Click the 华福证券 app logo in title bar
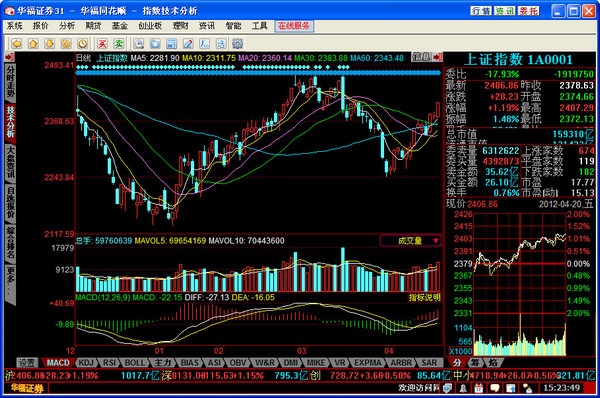 tap(9, 11)
